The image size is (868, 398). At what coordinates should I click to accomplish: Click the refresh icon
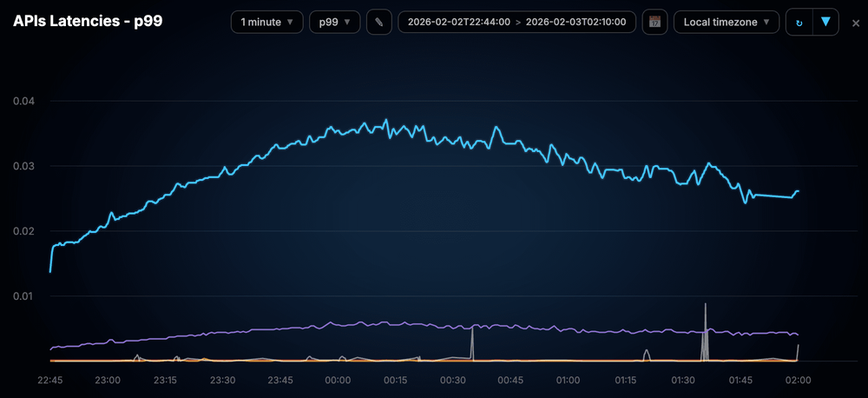tap(799, 22)
